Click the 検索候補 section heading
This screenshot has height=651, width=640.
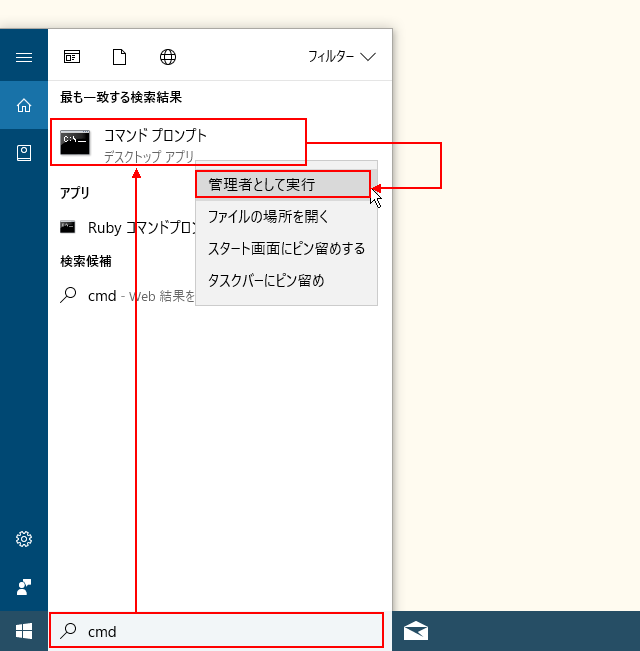[85, 262]
